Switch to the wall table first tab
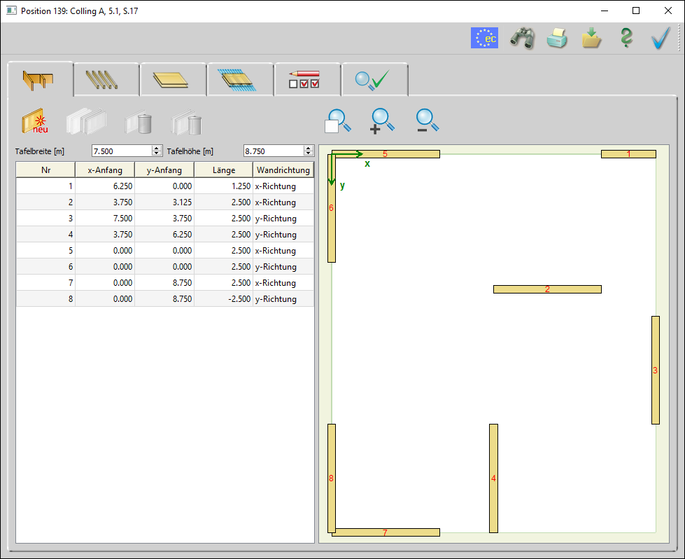The height and width of the screenshot is (559, 685). [x=39, y=80]
